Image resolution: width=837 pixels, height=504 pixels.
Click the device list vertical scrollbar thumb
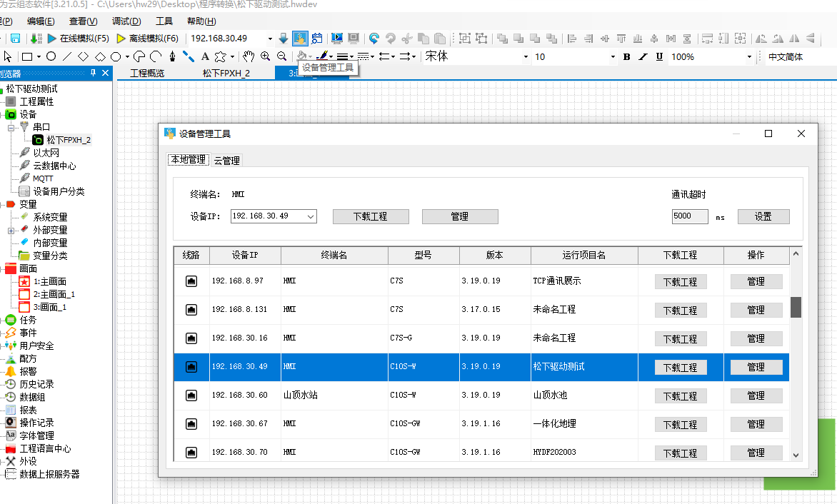[x=796, y=307]
